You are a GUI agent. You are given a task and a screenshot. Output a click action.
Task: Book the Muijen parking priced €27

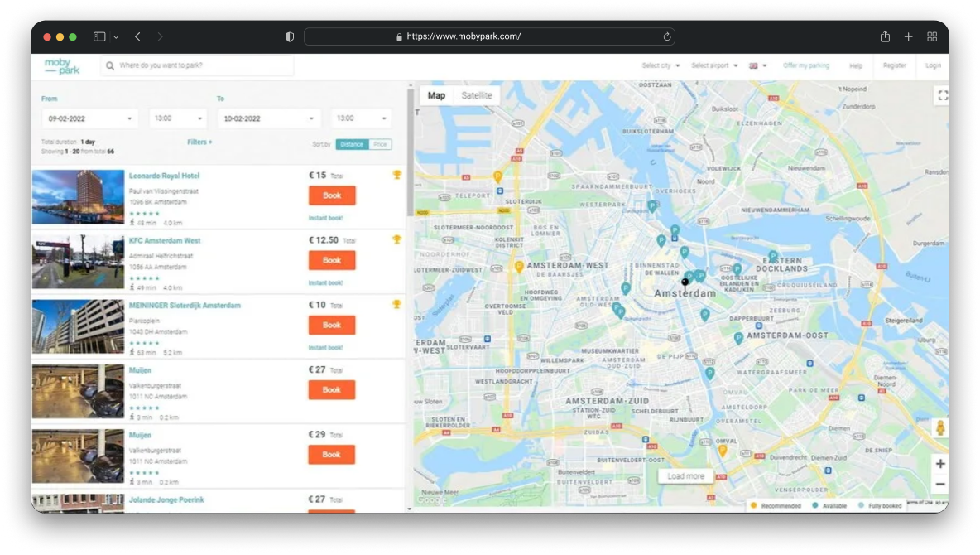coord(332,390)
